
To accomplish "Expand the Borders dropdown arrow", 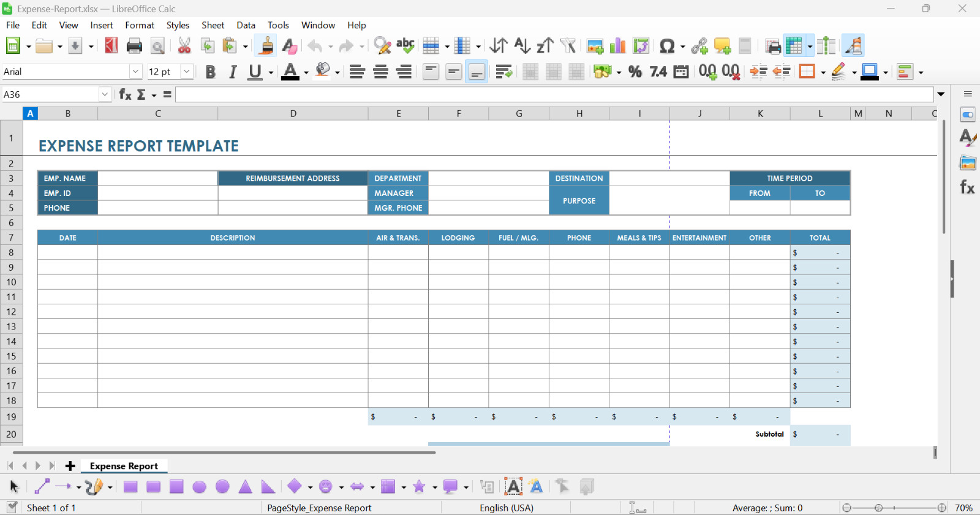I will [823, 72].
